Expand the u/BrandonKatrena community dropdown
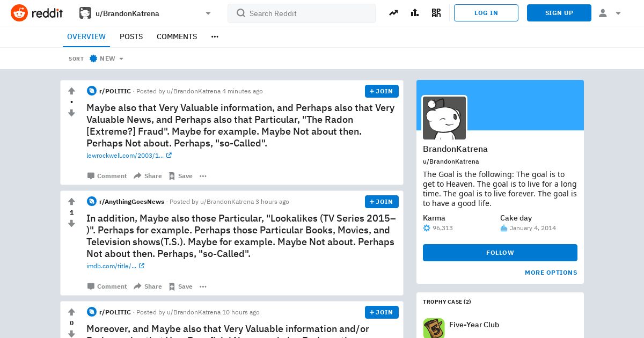This screenshot has width=644, height=338. click(208, 13)
